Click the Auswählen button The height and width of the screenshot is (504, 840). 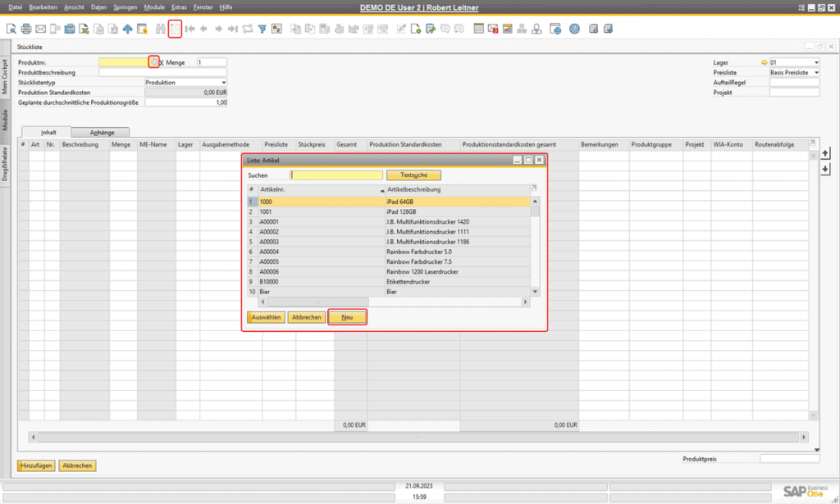pos(267,317)
